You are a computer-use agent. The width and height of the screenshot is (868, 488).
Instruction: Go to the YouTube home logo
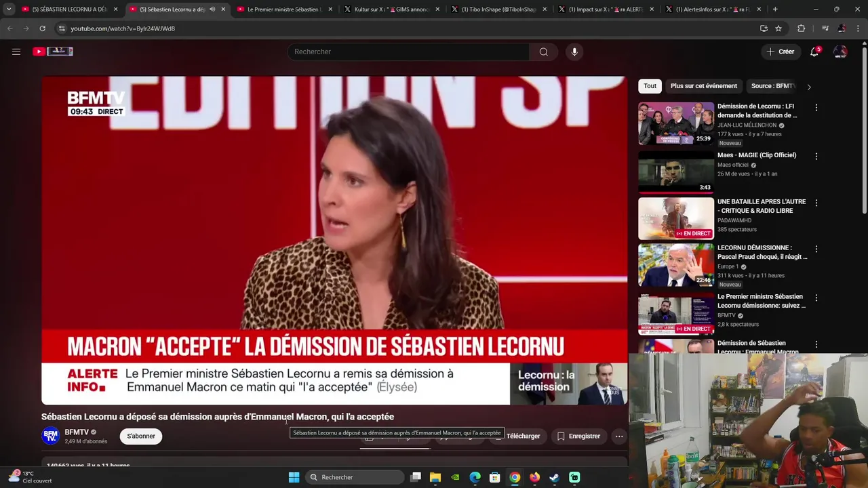(53, 52)
